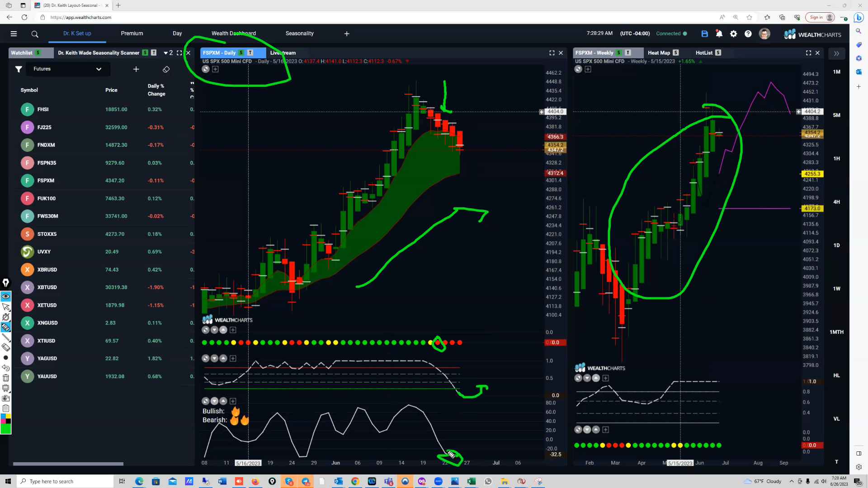Switch to the Day layout tab
The height and width of the screenshot is (488, 868).
coord(177,33)
